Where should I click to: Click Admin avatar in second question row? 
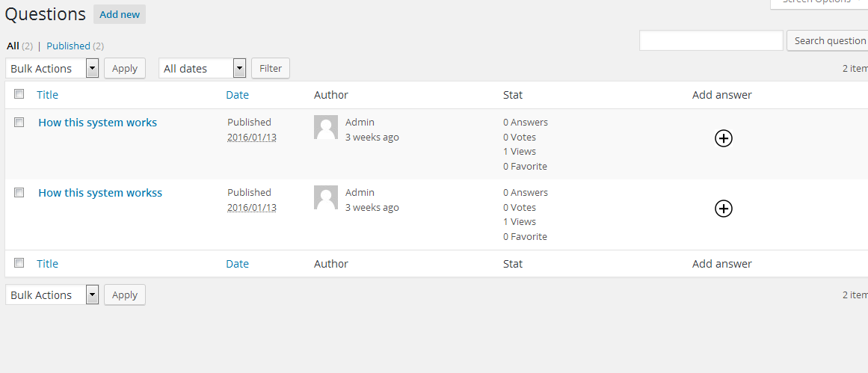pos(326,197)
